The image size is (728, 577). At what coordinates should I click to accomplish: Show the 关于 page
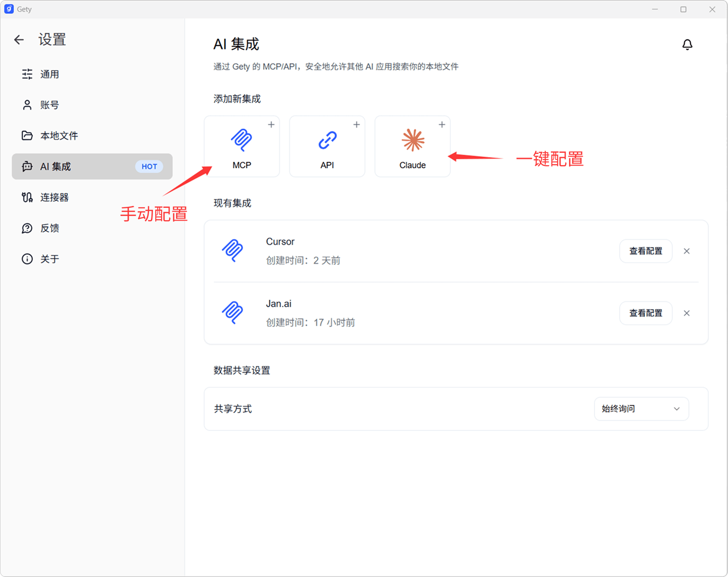[49, 259]
